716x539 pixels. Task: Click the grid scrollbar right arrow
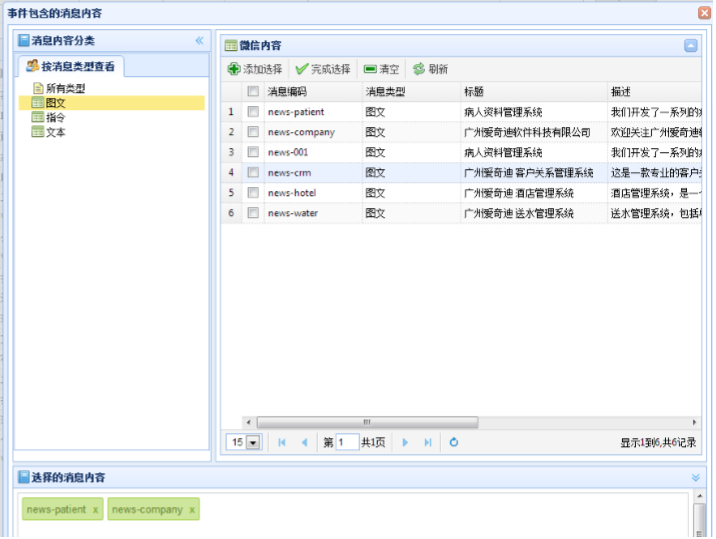(x=694, y=422)
